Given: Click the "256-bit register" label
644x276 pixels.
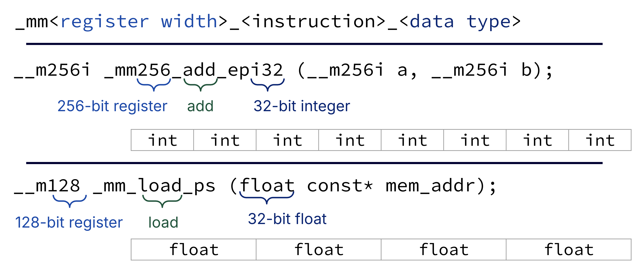Looking at the screenshot, I should coord(112,106).
